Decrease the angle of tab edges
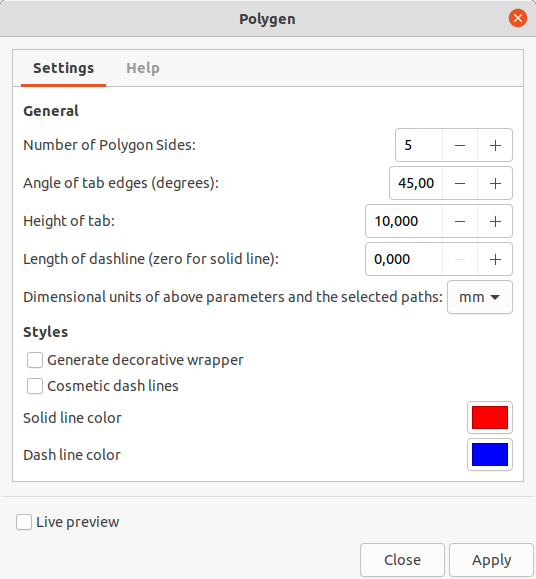Viewport: 536px width, 579px height. click(x=460, y=183)
